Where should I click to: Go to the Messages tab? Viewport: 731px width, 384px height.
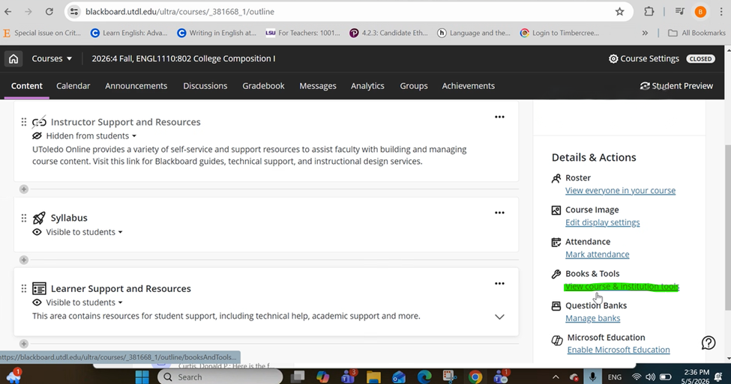point(318,86)
